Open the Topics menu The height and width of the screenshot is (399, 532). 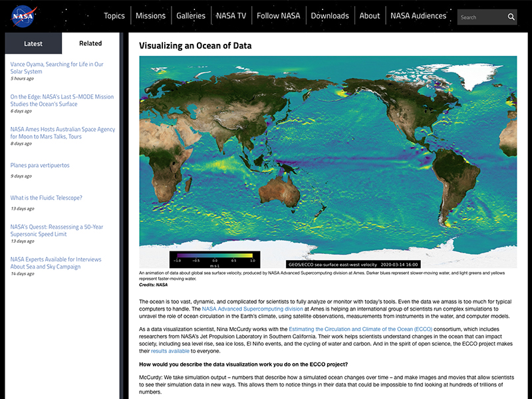tap(114, 16)
